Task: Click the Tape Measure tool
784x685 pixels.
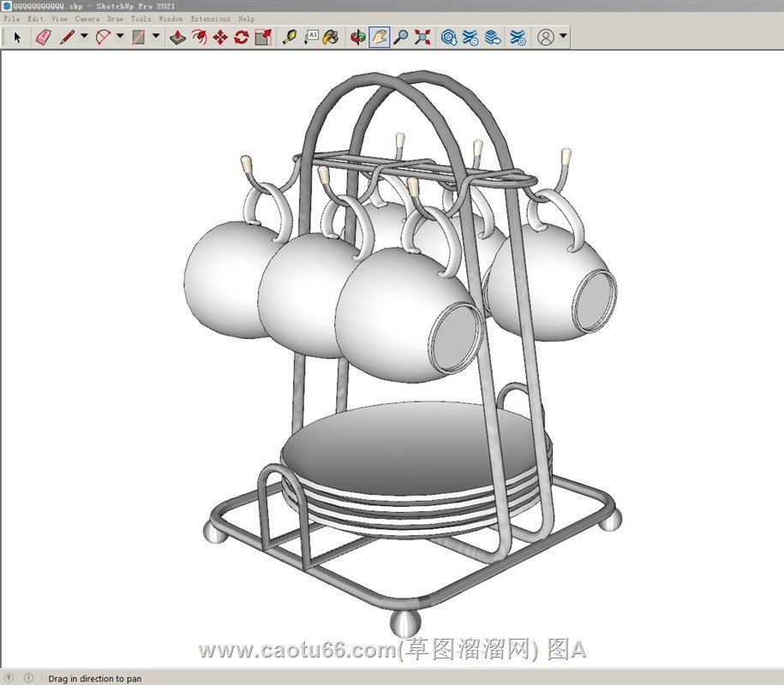Action: tap(290, 38)
